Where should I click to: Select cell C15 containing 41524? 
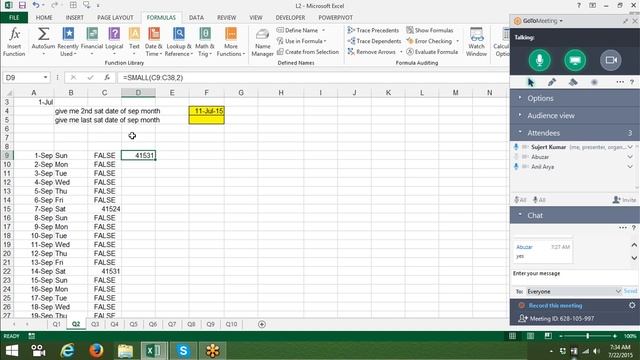(x=104, y=209)
